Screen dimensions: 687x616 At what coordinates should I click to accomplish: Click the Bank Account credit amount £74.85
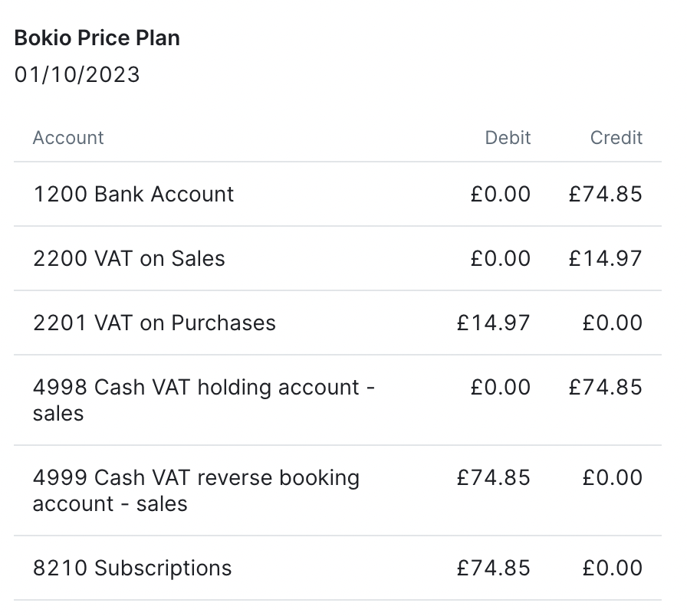coord(605,194)
